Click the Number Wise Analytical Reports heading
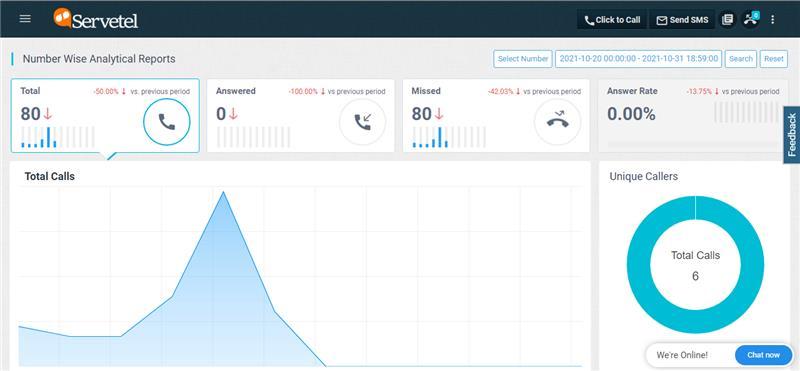 click(99, 59)
